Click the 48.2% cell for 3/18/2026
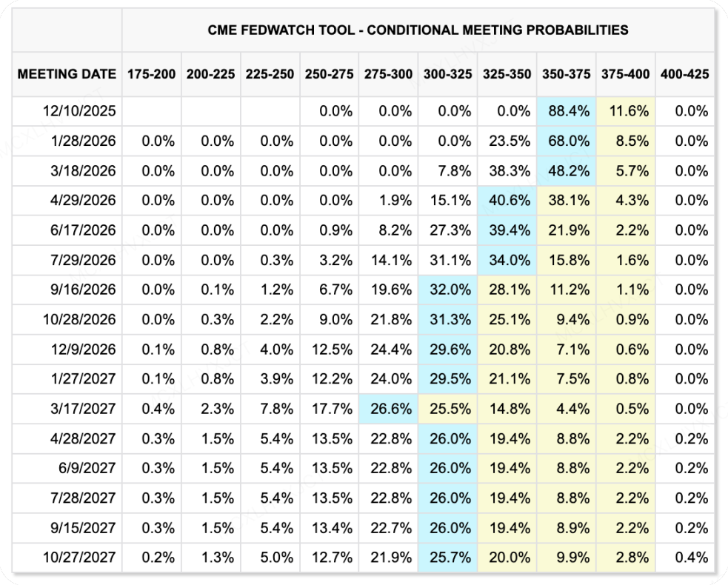The height and width of the screenshot is (585, 728). [x=566, y=170]
